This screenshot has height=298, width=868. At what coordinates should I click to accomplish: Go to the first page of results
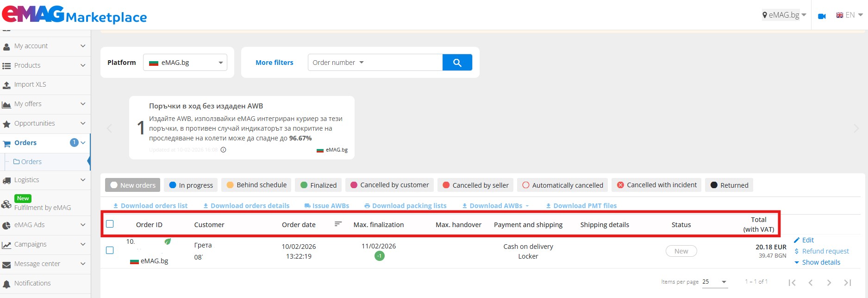click(792, 282)
